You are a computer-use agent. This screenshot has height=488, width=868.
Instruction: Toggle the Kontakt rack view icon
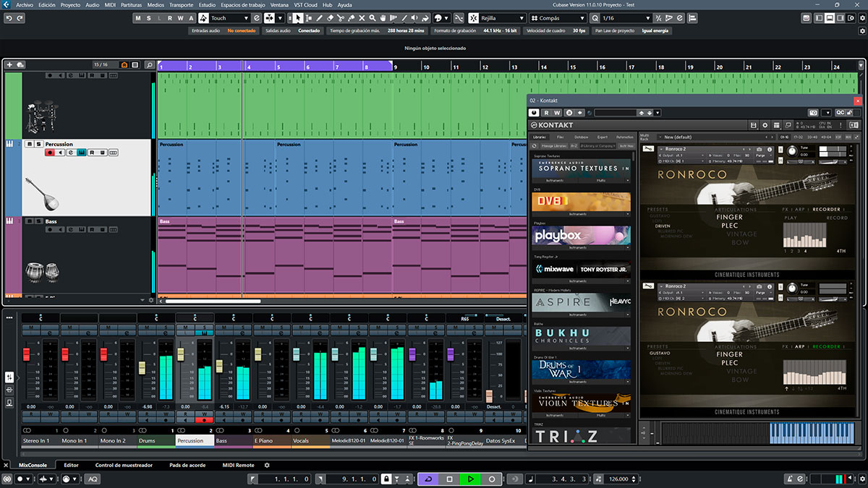(778, 126)
